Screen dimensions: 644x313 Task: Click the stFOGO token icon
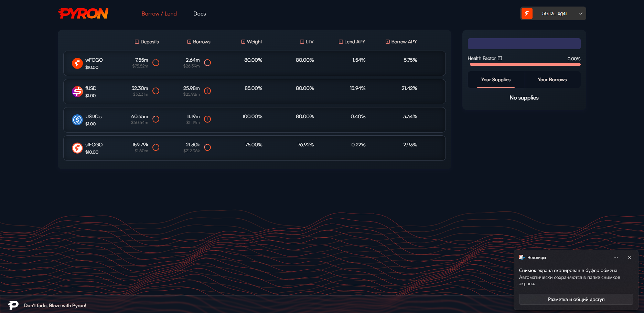click(x=77, y=148)
